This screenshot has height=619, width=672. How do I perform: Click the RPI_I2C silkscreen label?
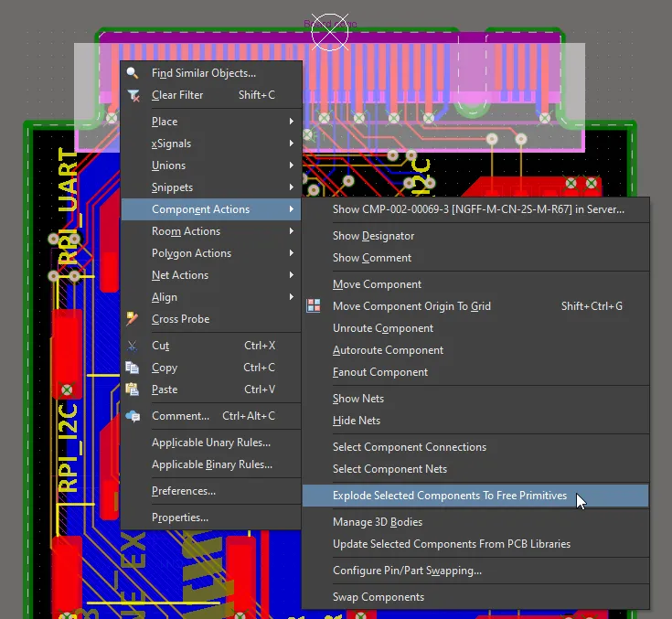coord(69,447)
